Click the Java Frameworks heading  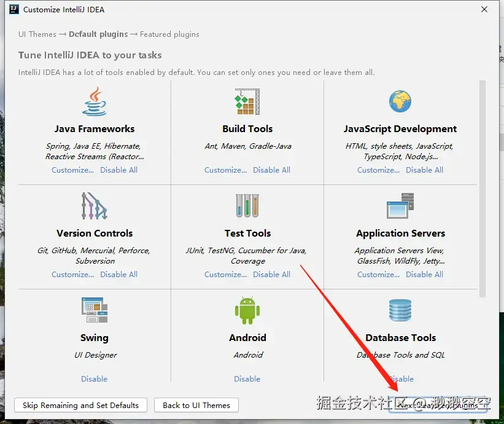(95, 128)
